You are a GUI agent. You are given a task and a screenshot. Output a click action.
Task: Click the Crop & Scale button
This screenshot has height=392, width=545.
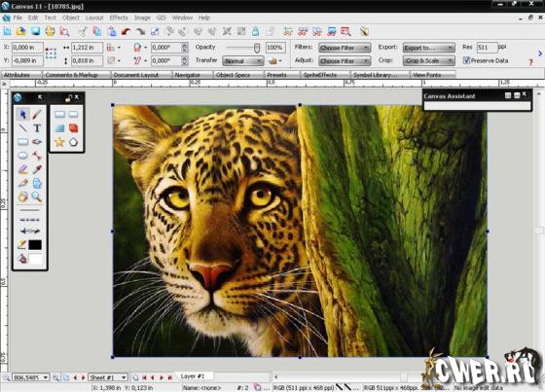click(x=429, y=61)
